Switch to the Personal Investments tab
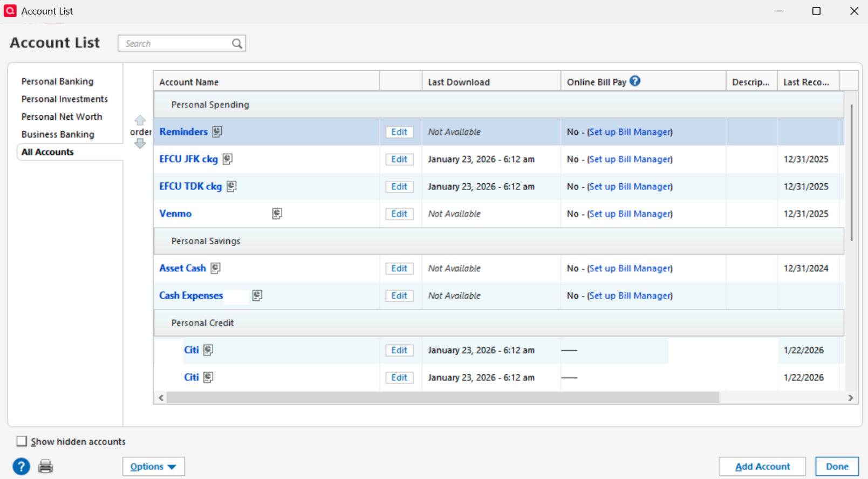The width and height of the screenshot is (868, 479). pos(65,99)
